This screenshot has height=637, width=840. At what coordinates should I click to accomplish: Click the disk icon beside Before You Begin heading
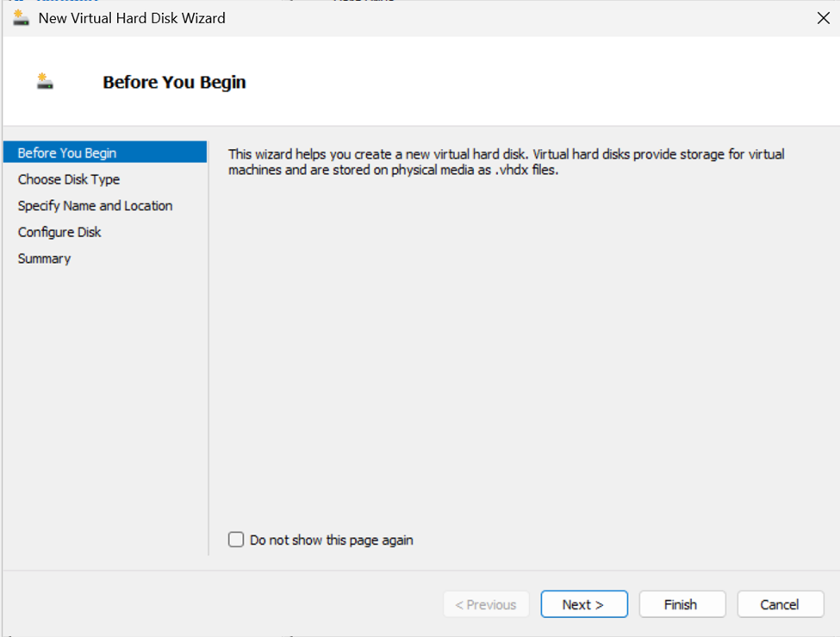pyautogui.click(x=45, y=82)
